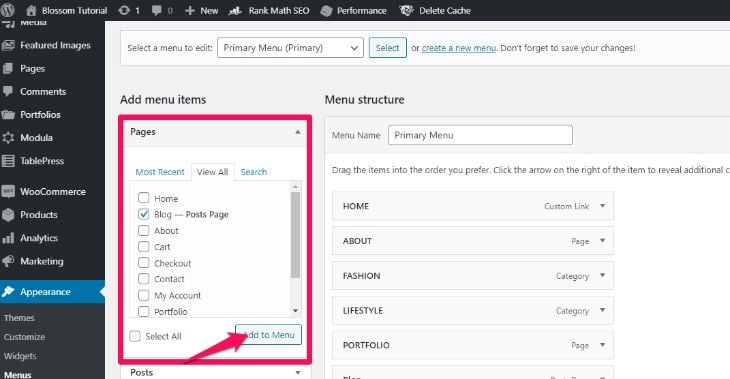Expand the PORTFOLIO menu item arrow
The height and width of the screenshot is (379, 730).
(602, 345)
